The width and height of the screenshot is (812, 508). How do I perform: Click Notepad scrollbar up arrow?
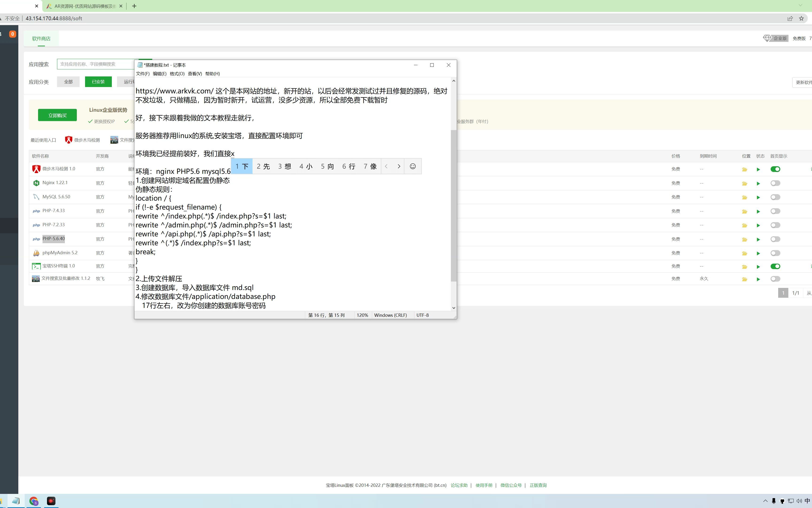[454, 81]
